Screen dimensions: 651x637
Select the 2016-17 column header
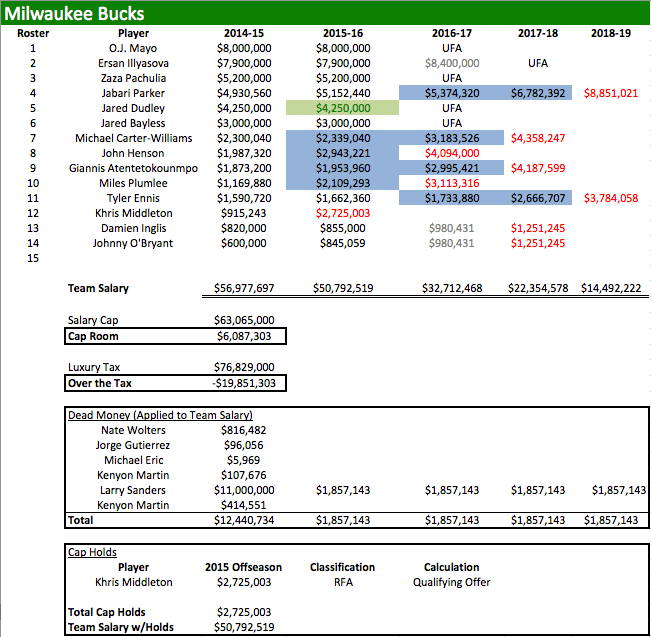coord(452,33)
